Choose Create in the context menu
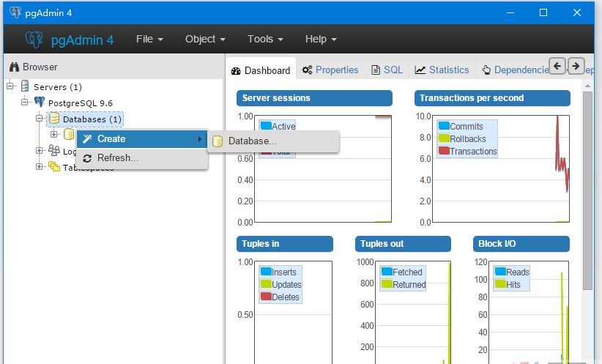Image resolution: width=602 pixels, height=364 pixels. [x=142, y=139]
